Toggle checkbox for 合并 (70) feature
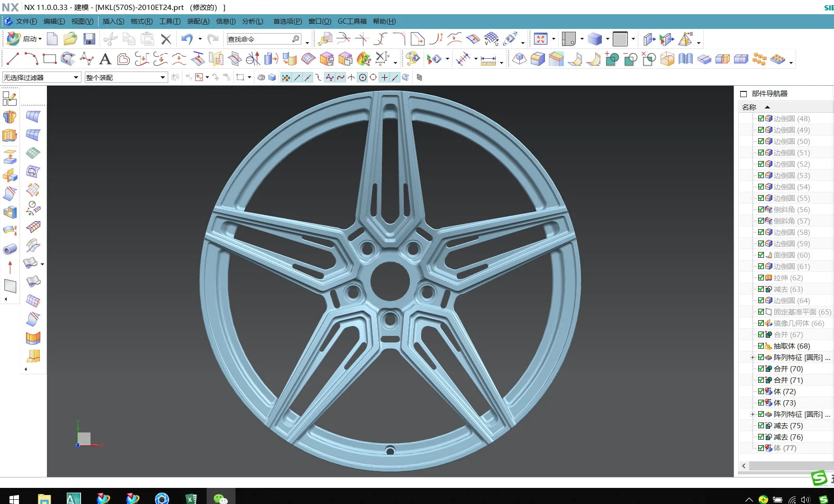 761,369
